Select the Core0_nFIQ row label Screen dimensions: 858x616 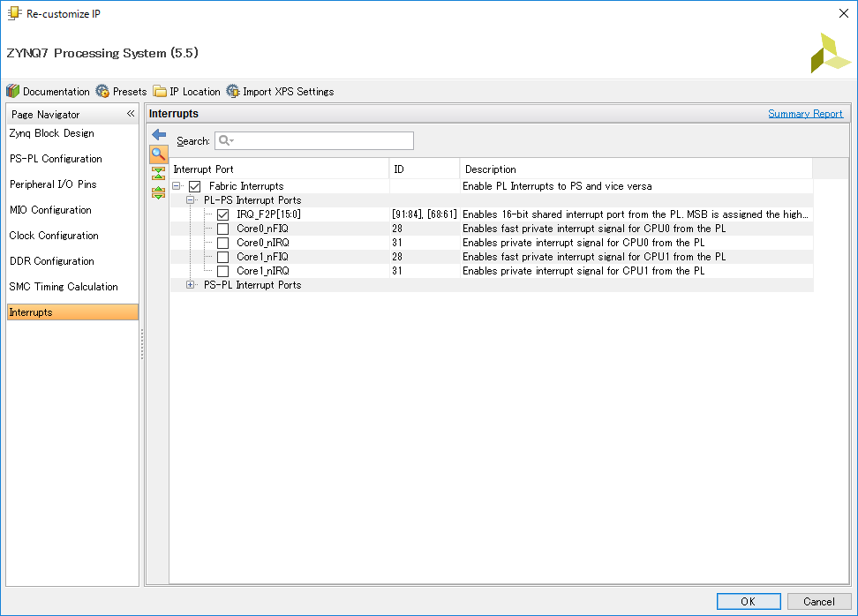point(263,229)
